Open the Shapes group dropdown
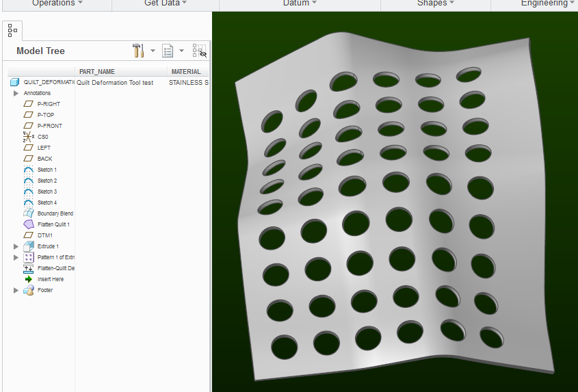Screen dimensions: 578x392 435,3
